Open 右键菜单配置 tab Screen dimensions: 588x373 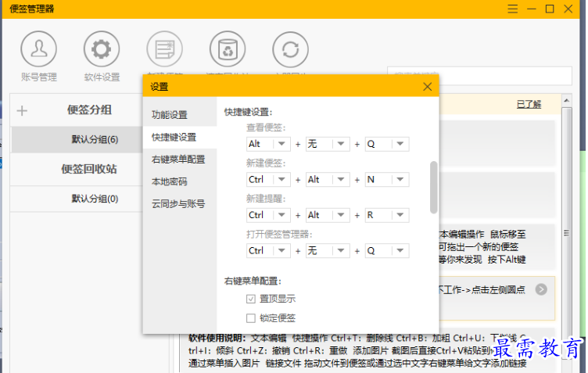coord(180,160)
